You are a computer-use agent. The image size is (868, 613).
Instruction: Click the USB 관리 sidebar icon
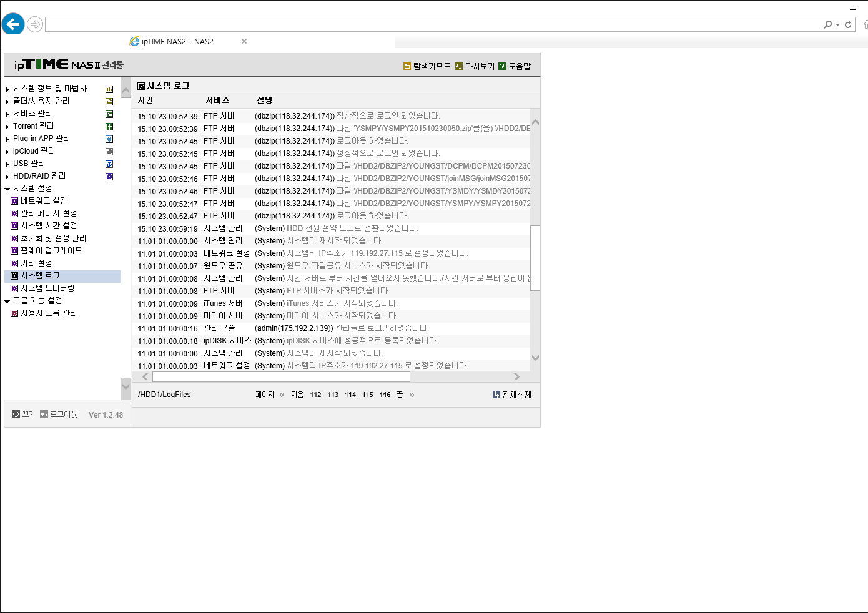(x=109, y=164)
